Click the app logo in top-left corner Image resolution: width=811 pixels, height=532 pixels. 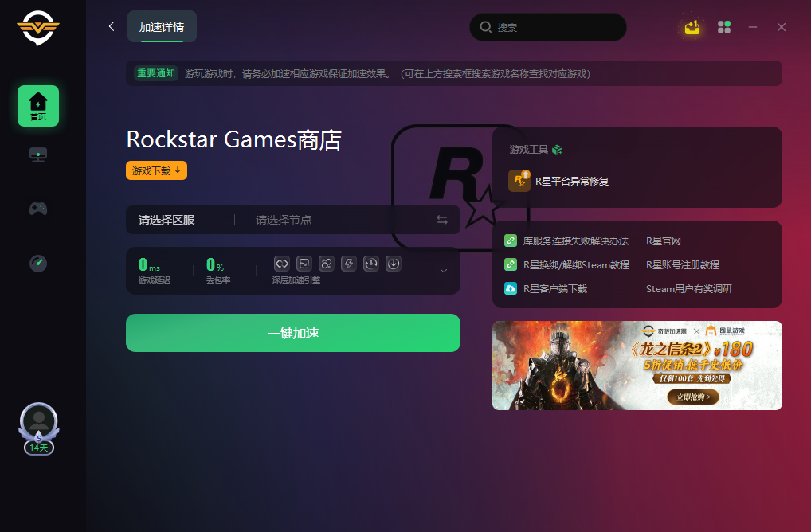(x=38, y=28)
